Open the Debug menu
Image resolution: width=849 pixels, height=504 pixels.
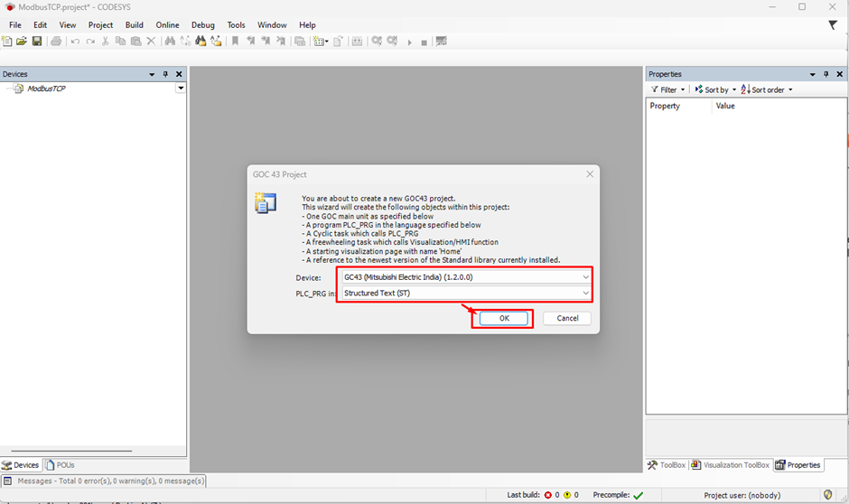pos(203,25)
